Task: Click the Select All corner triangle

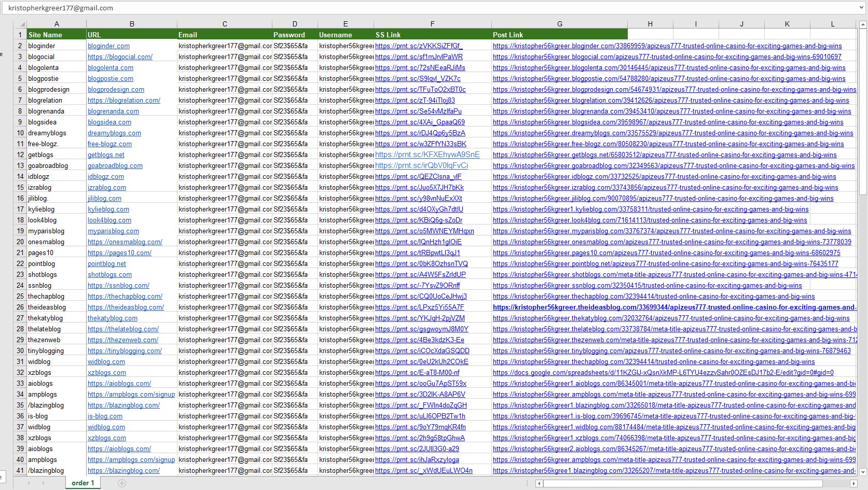Action: click(22, 24)
